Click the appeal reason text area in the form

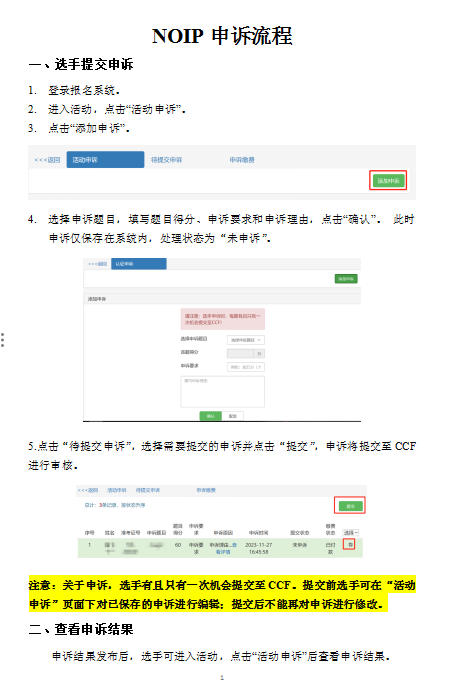(223, 391)
